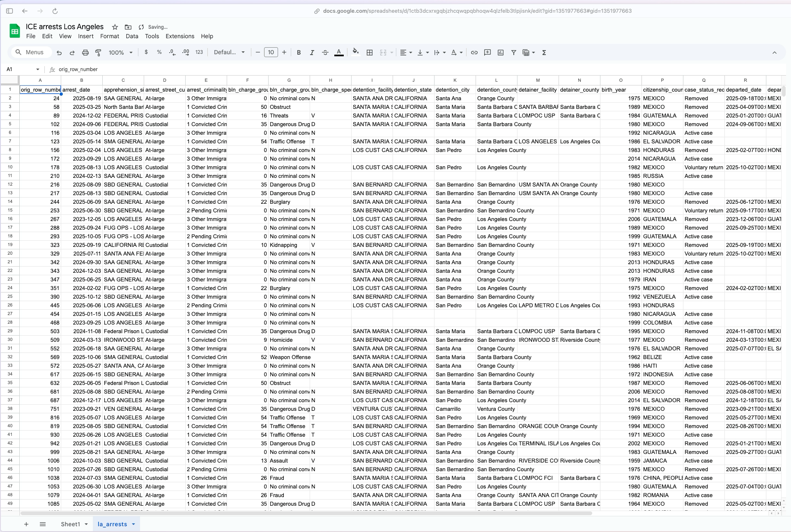Toggle strikethrough formatting
Image resolution: width=791 pixels, height=532 pixels.
coord(325,53)
